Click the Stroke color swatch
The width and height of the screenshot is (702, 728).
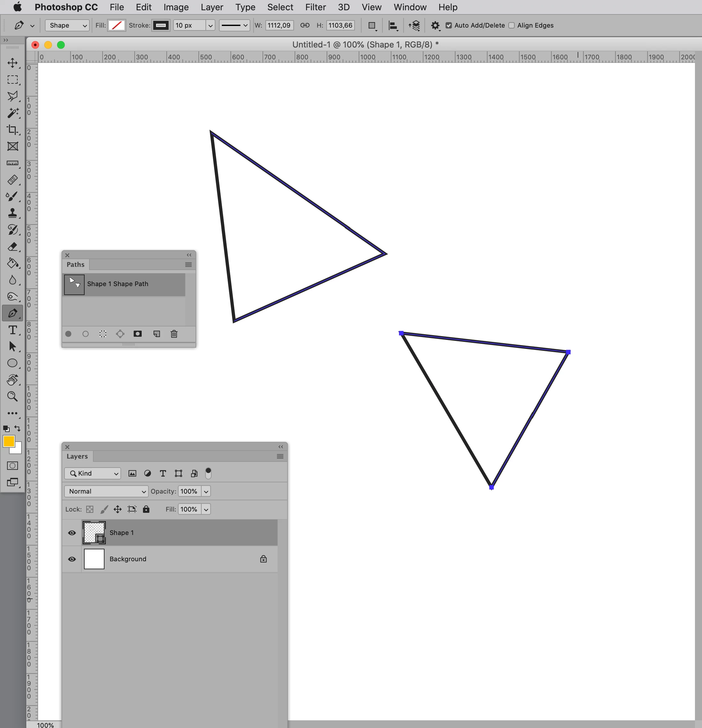pos(161,25)
